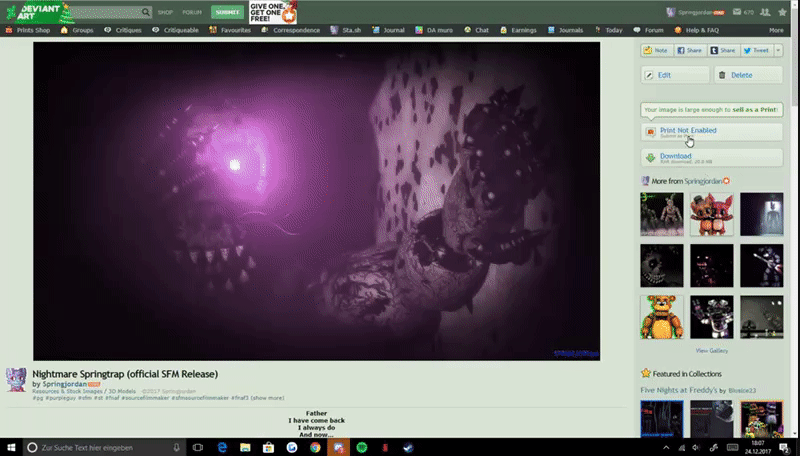Image resolution: width=800 pixels, height=456 pixels.
Task: Open the Windows Start menu
Action: pos(11,447)
